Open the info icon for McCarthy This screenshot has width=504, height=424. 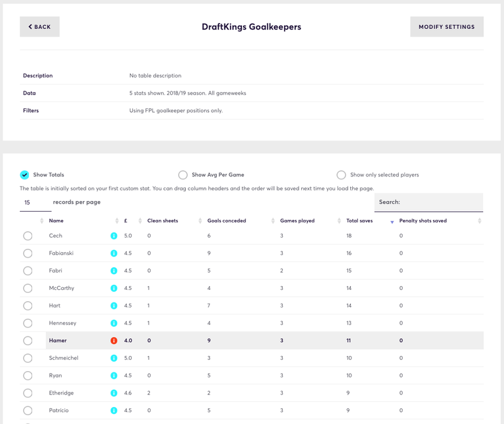click(x=114, y=288)
